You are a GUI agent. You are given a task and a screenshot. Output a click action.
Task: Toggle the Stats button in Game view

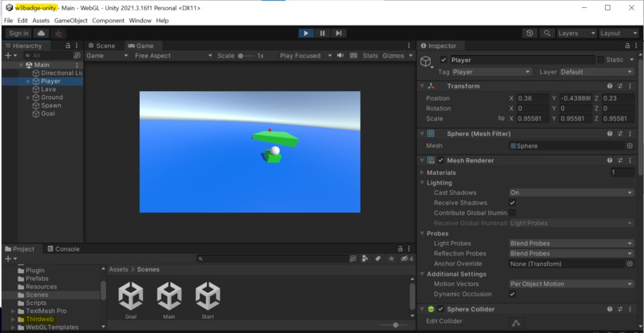pyautogui.click(x=370, y=55)
